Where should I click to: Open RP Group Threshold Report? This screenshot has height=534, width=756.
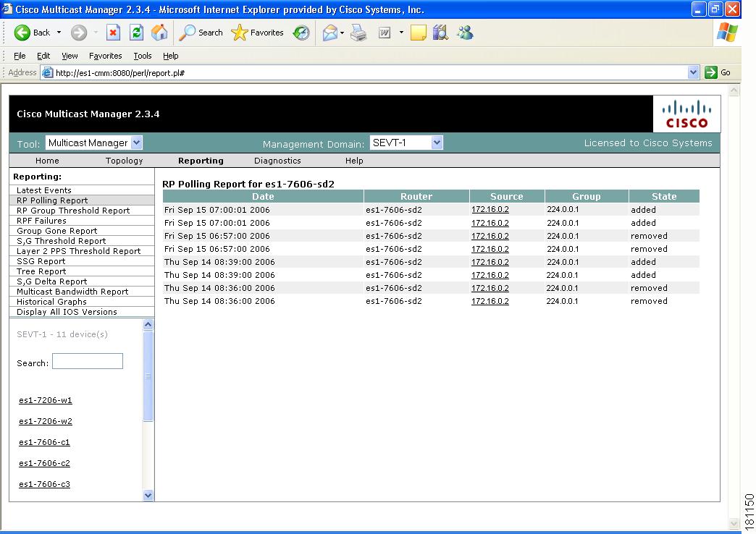[x=73, y=211]
